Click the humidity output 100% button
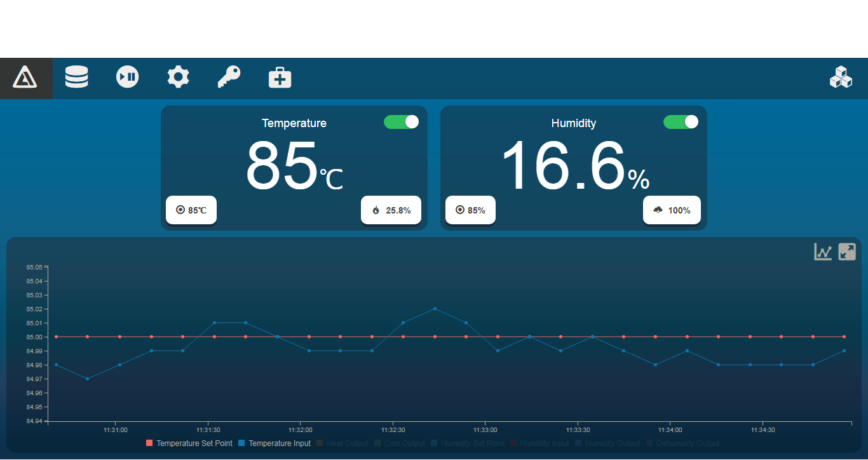 (x=672, y=210)
